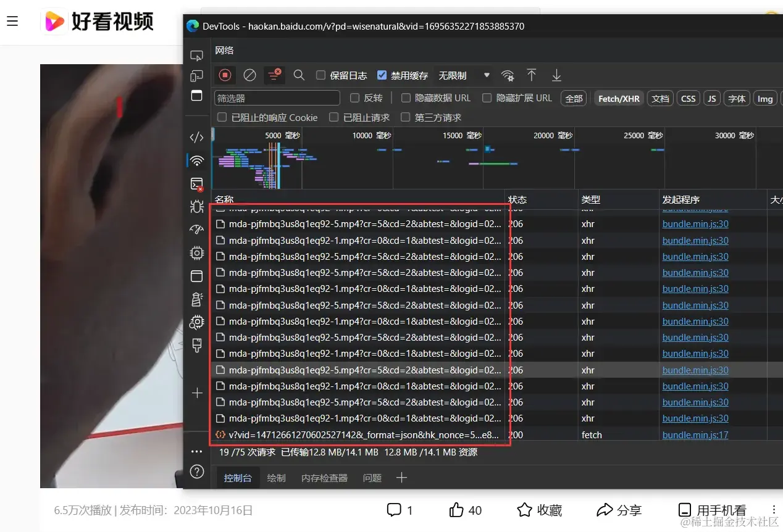Click the thumbs-up like icon with 40
This screenshot has width=783, height=532.
(x=456, y=510)
